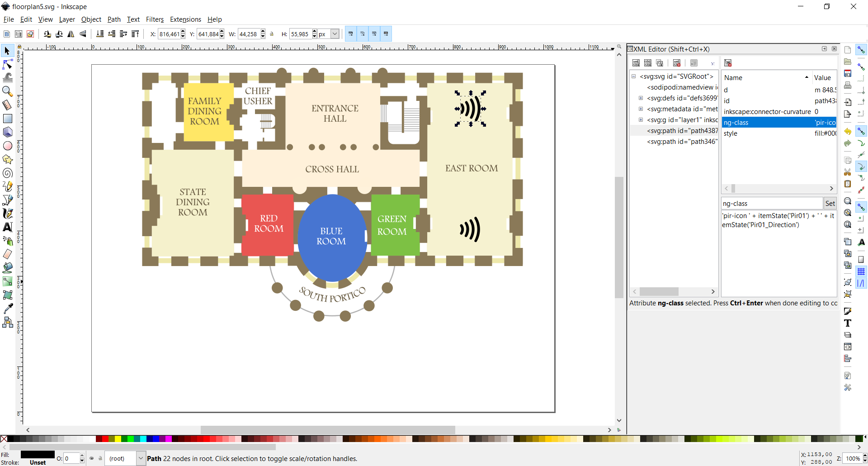Toggle snapping enable button at top right
This screenshot has height=466, width=868.
pyautogui.click(x=861, y=49)
